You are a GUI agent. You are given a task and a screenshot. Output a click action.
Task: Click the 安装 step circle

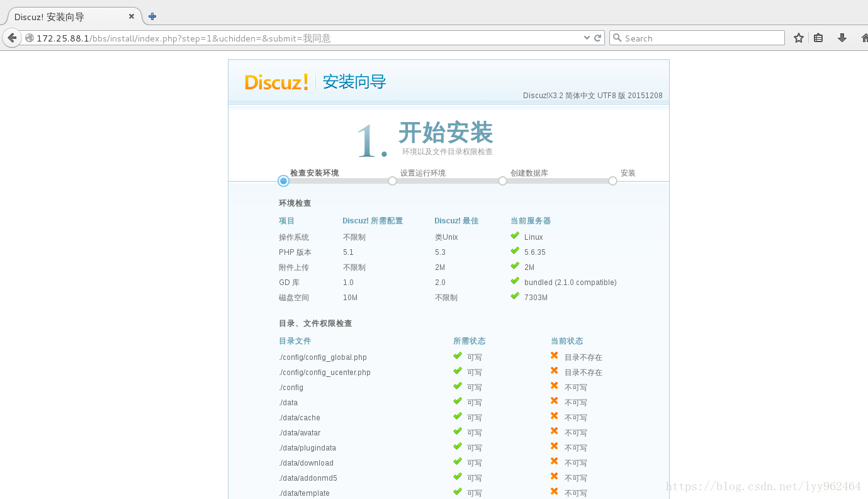tap(612, 181)
